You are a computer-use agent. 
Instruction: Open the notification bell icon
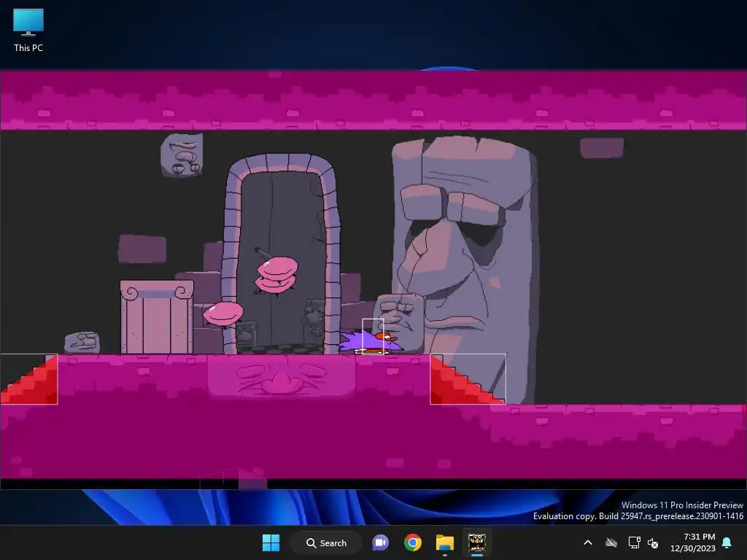[727, 542]
